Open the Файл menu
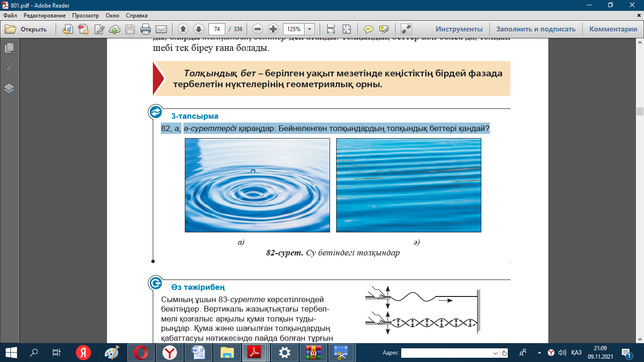The height and width of the screenshot is (362, 644). [10, 16]
